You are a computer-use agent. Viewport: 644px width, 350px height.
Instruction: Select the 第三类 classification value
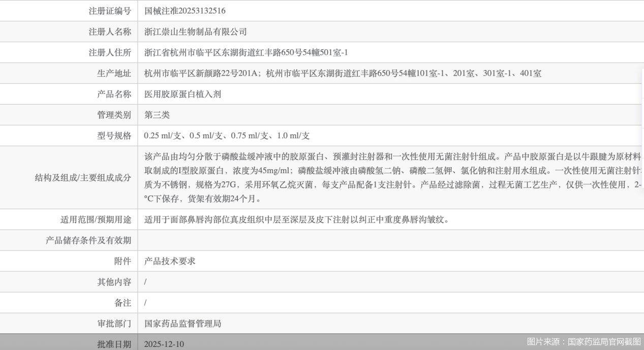(158, 115)
